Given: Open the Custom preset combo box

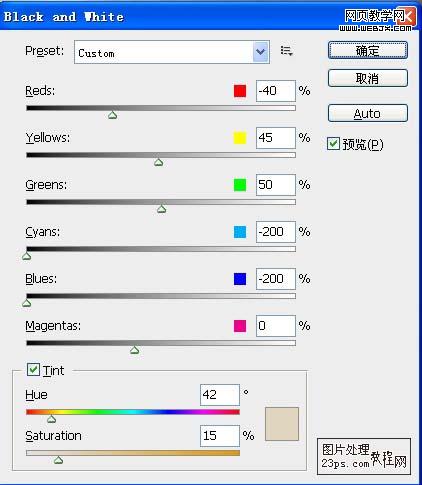Looking at the screenshot, I should tap(172, 52).
